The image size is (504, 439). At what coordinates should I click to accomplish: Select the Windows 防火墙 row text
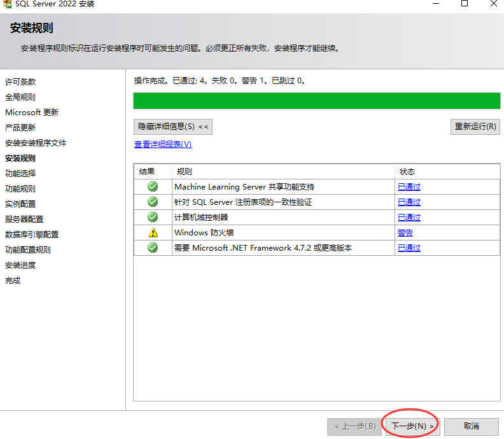204,233
